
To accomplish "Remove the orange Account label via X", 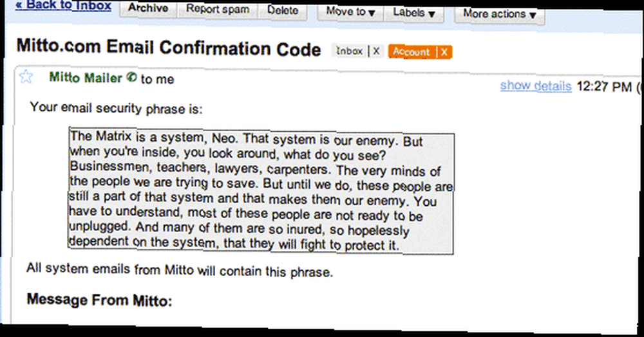I will click(444, 52).
